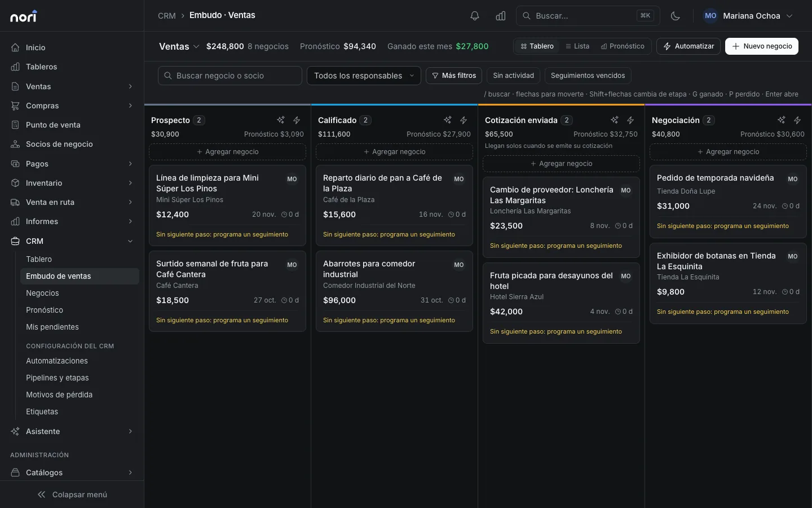Screen dimensions: 812x508
Task: Switch to Pronóstico view tab
Action: click(623, 46)
